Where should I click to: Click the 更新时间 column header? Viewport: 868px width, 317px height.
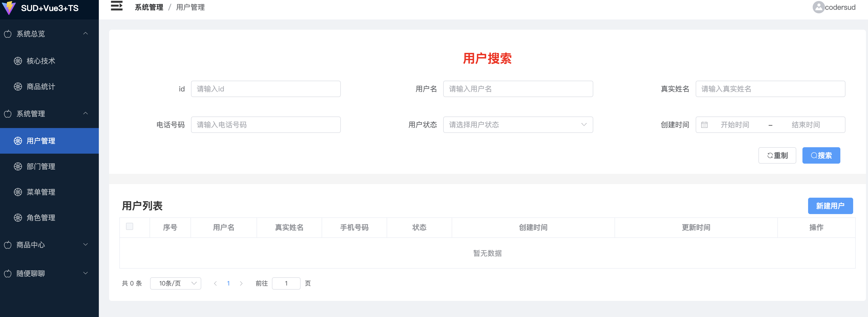coord(696,227)
